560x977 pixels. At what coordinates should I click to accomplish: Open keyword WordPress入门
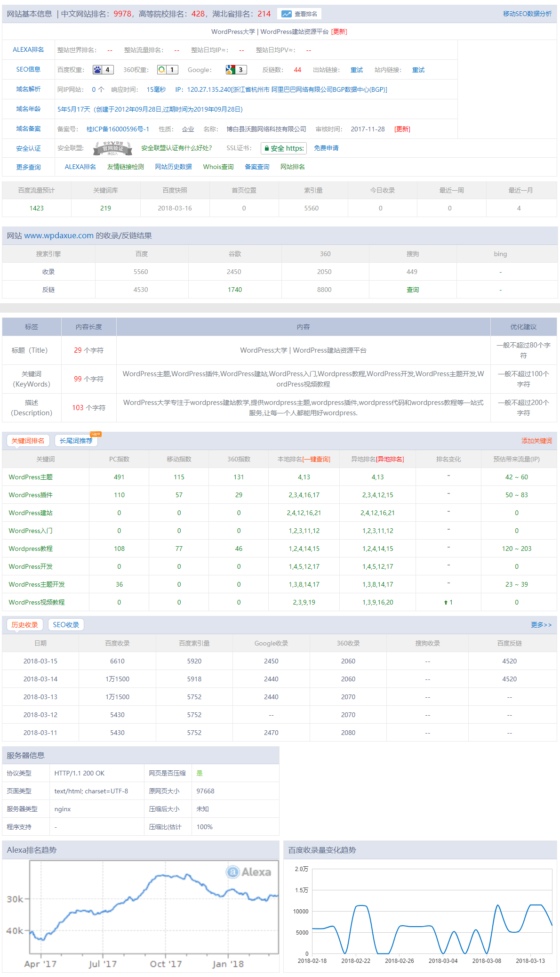point(31,531)
